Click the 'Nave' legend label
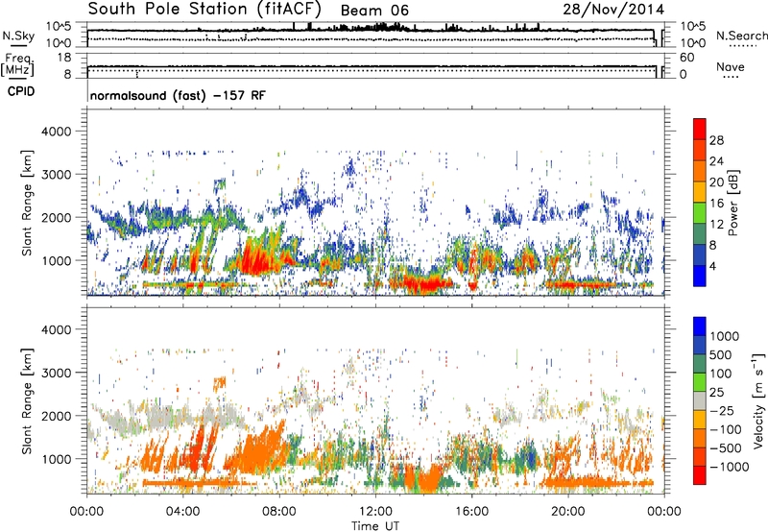 tap(730, 66)
